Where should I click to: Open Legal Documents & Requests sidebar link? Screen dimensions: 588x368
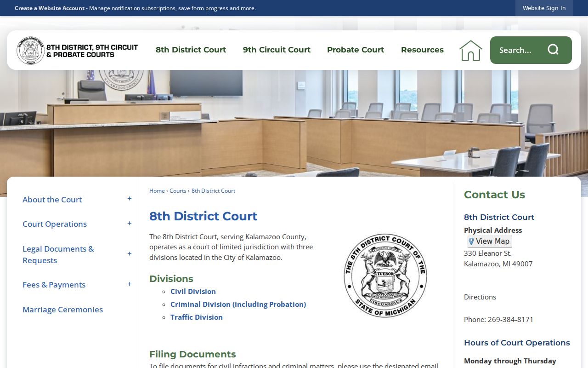[x=58, y=254]
